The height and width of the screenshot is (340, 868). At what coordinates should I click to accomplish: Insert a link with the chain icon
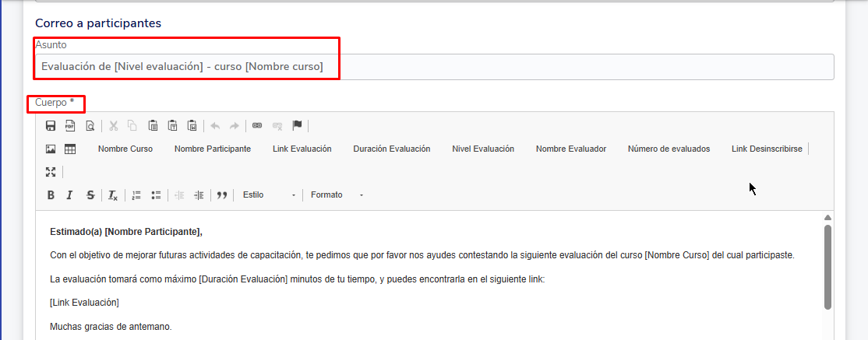coord(257,126)
